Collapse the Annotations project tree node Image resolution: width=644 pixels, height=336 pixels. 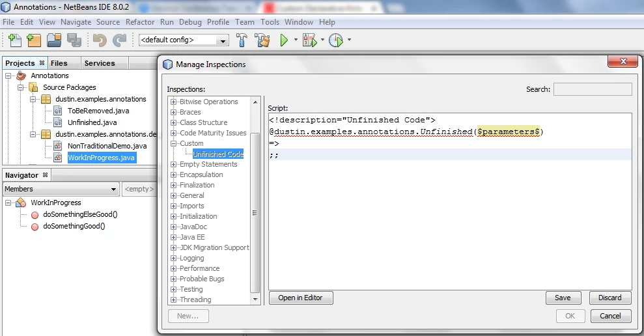click(8, 76)
